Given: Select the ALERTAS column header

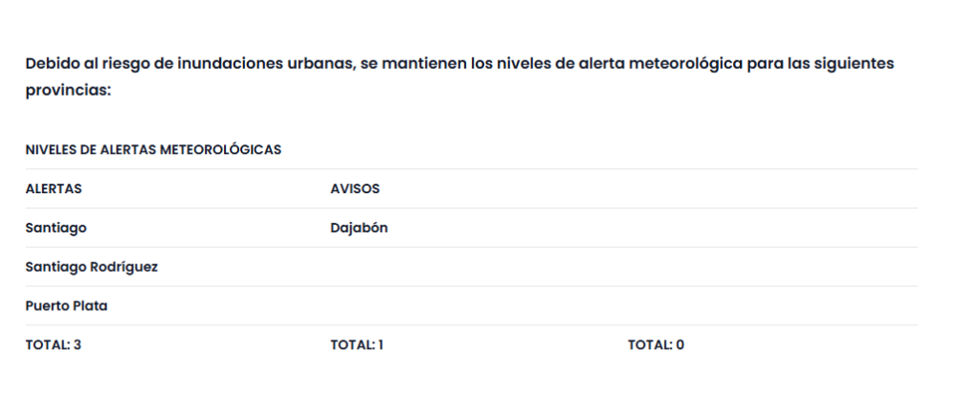Looking at the screenshot, I should coord(54,188).
